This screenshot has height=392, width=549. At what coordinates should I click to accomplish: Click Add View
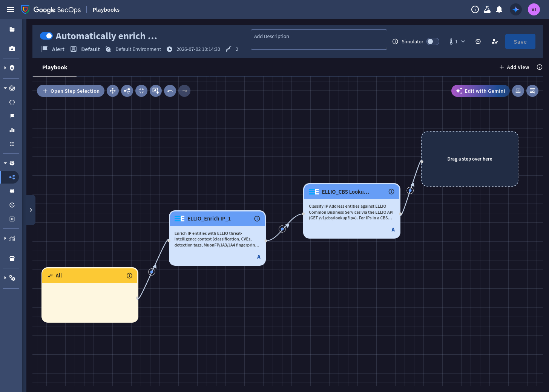point(514,67)
